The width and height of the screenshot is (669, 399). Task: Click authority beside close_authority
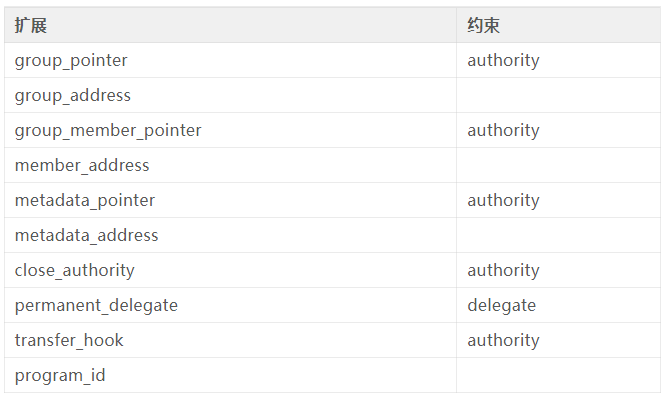[503, 271]
